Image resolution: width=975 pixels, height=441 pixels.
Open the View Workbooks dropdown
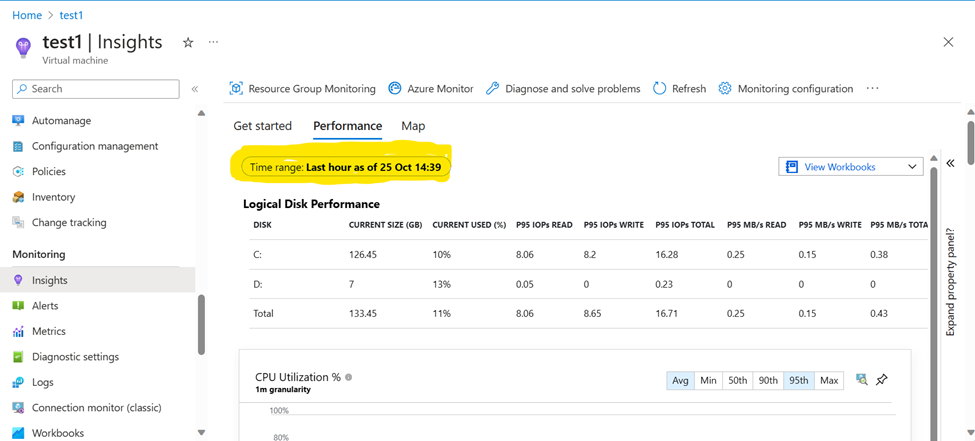point(851,167)
